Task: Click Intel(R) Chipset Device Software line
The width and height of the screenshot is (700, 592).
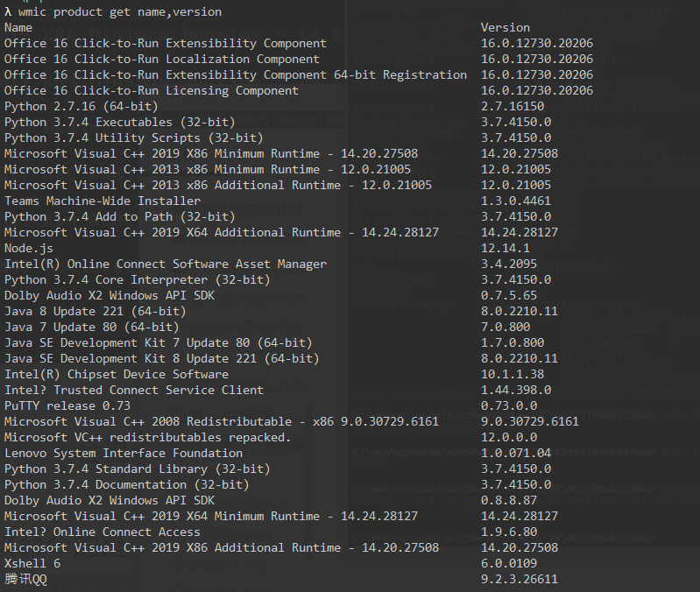Action: click(117, 374)
